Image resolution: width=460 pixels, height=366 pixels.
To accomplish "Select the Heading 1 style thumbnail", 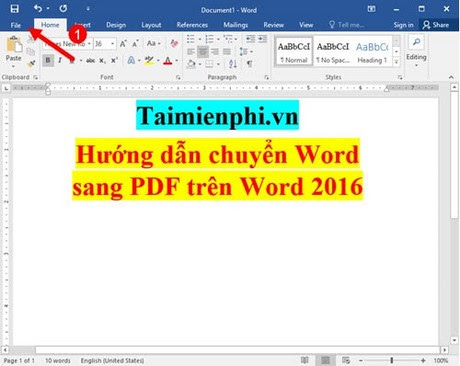I will [372, 52].
